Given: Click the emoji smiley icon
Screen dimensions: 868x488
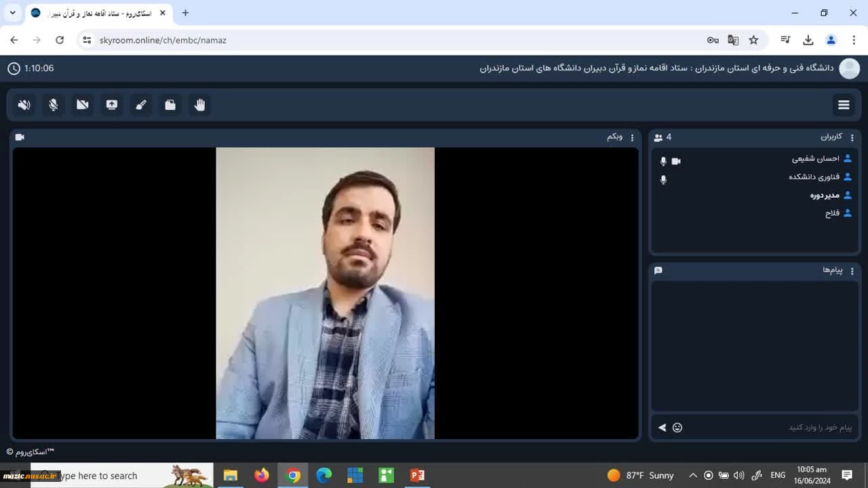Looking at the screenshot, I should point(677,428).
